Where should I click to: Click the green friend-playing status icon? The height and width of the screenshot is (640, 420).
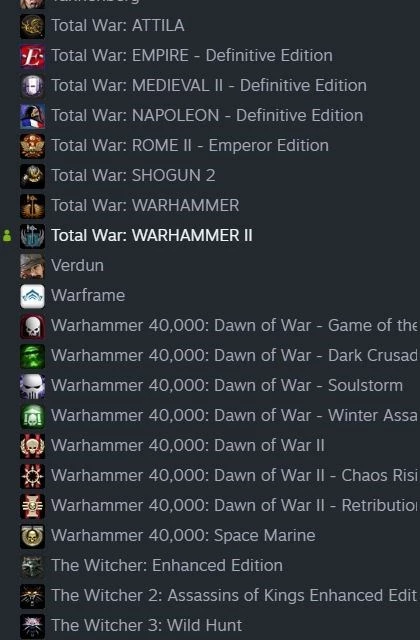[7, 236]
